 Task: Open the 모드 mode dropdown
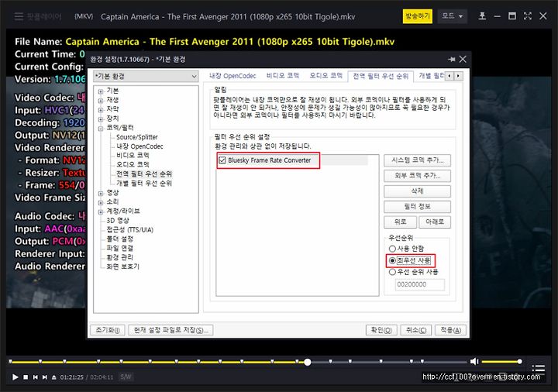tap(452, 16)
